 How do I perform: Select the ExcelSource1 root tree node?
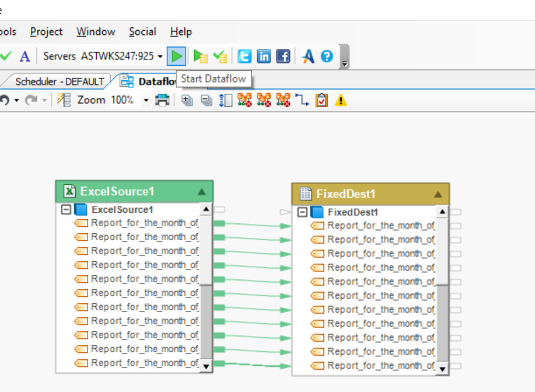click(122, 209)
